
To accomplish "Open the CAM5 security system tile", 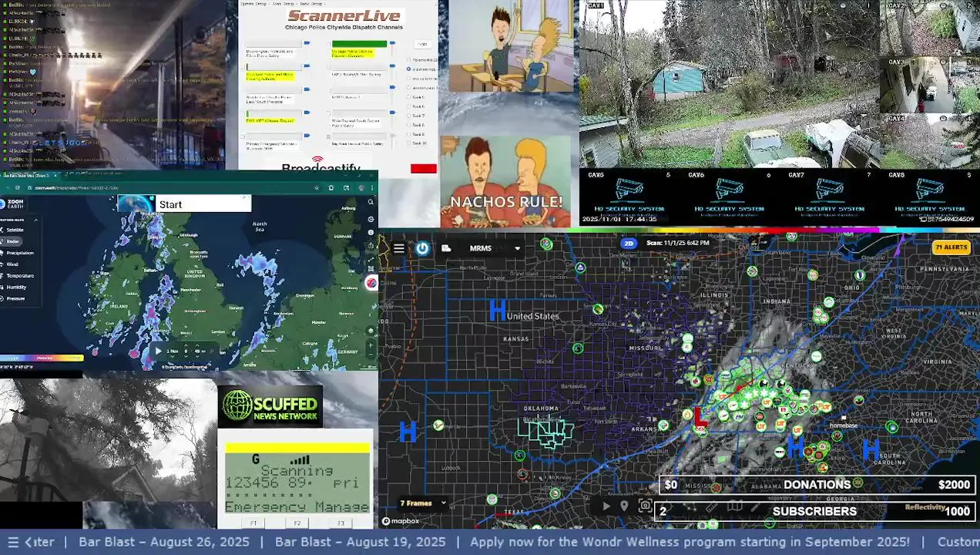I will click(629, 197).
